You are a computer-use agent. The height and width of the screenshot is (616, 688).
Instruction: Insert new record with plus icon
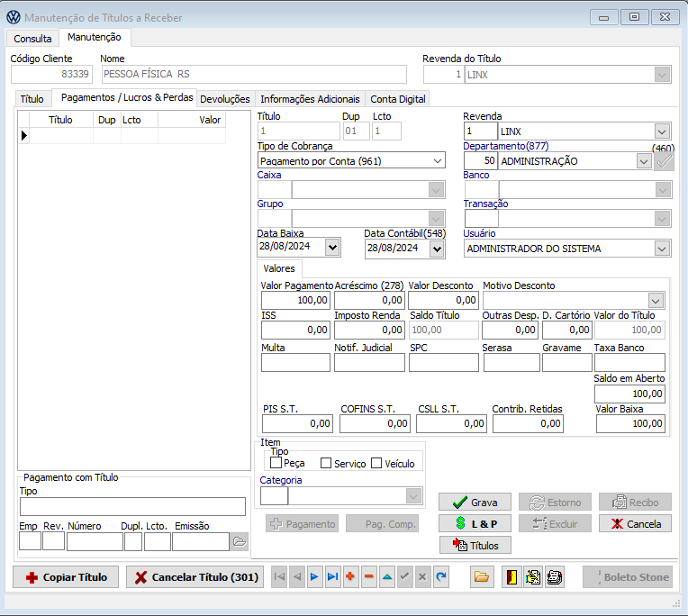tap(350, 577)
